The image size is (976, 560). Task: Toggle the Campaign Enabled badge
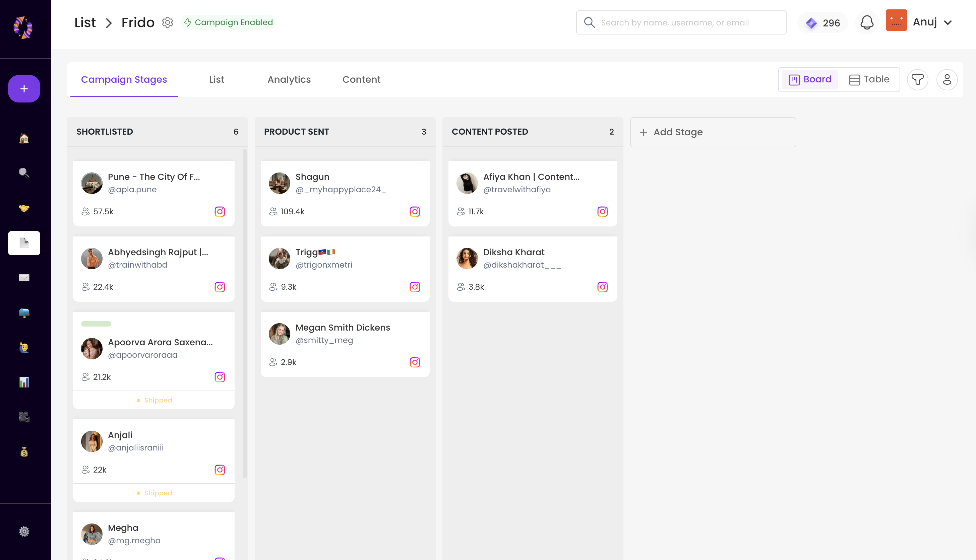[x=228, y=22]
